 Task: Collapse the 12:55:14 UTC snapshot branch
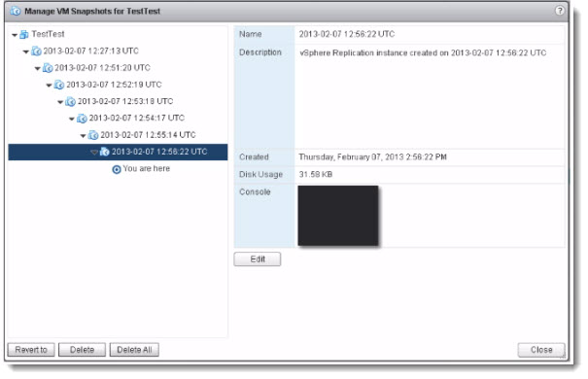83,136
